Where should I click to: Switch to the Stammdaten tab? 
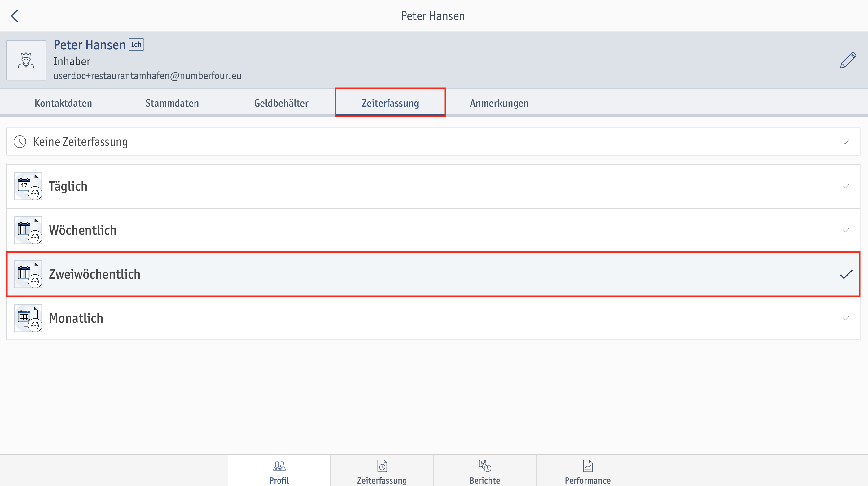coord(172,103)
